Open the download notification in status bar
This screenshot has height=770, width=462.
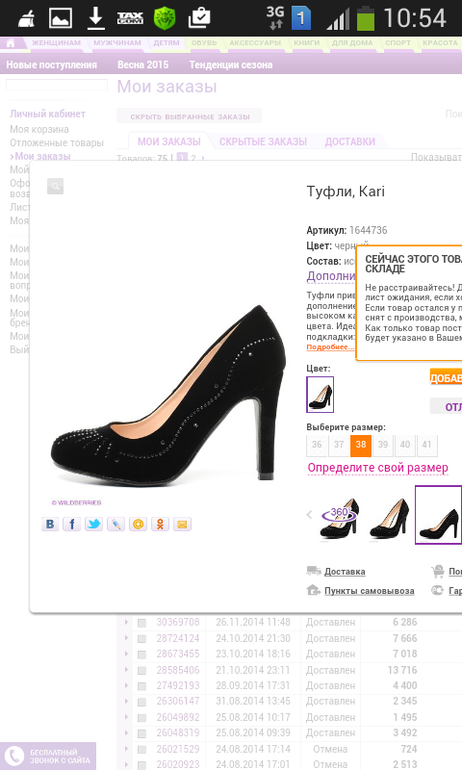point(95,18)
